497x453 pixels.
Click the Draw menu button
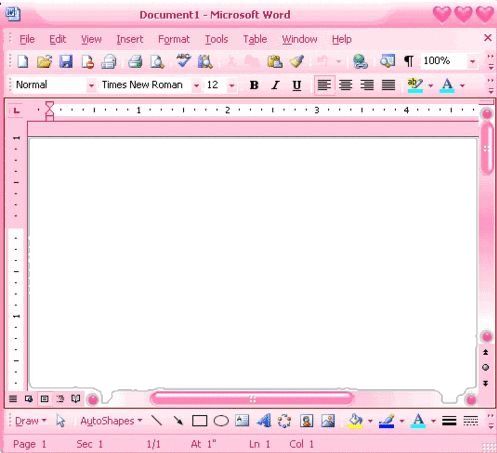[30, 421]
